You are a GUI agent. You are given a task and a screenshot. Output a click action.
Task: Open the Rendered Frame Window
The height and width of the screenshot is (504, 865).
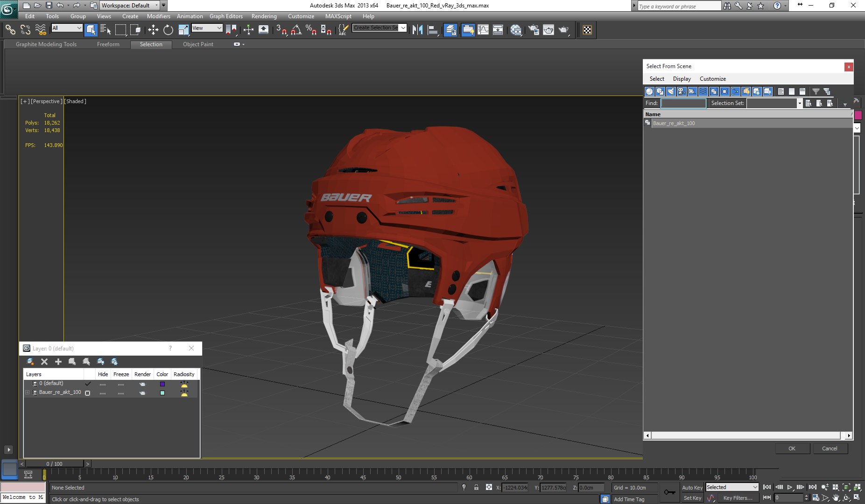(x=549, y=30)
